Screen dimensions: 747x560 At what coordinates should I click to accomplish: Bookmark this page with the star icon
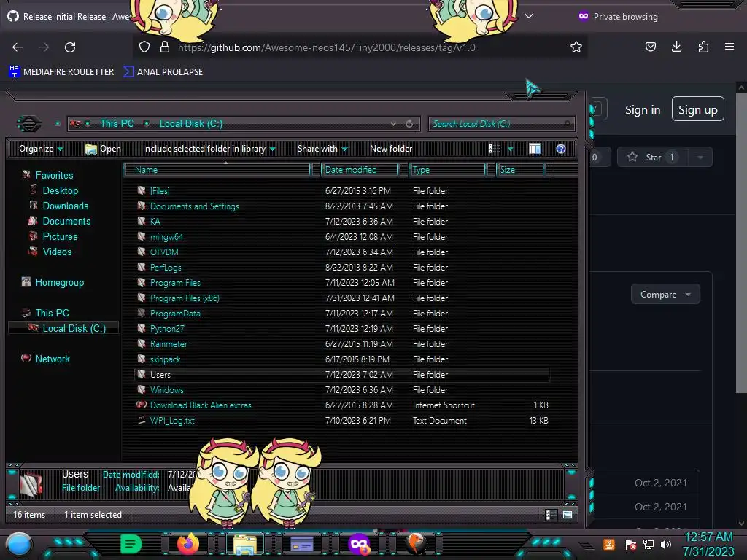tap(576, 47)
